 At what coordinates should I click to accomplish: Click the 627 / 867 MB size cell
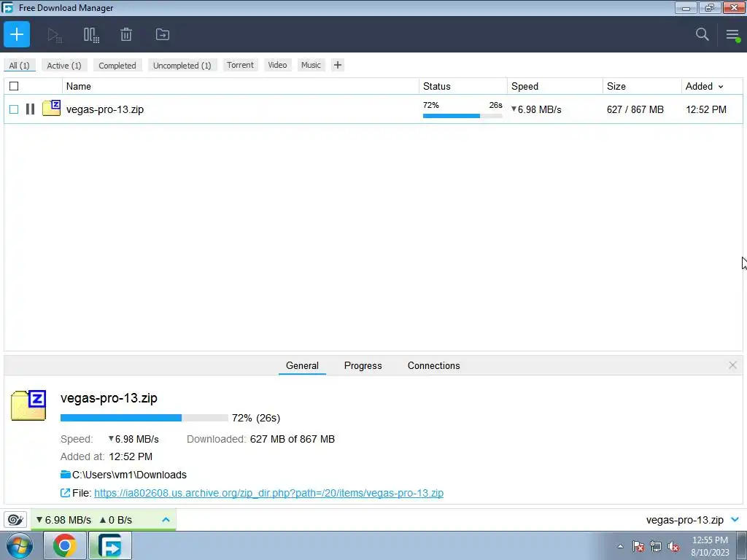tap(635, 109)
